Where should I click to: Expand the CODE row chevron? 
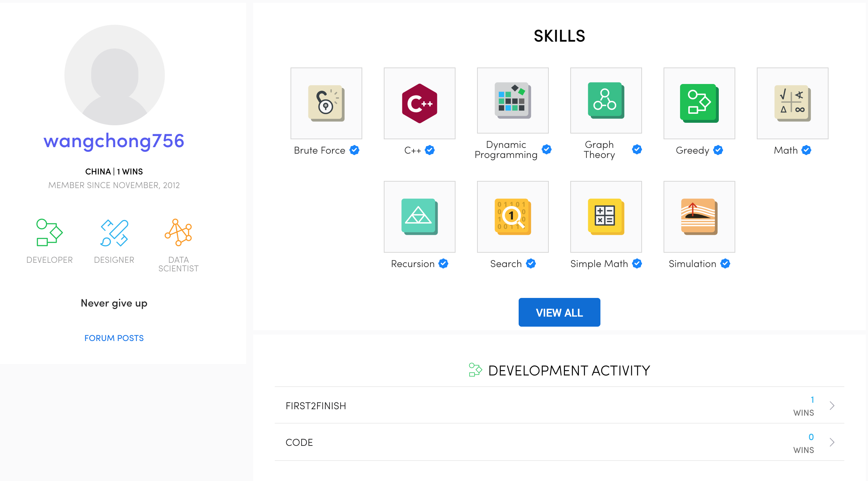832,442
